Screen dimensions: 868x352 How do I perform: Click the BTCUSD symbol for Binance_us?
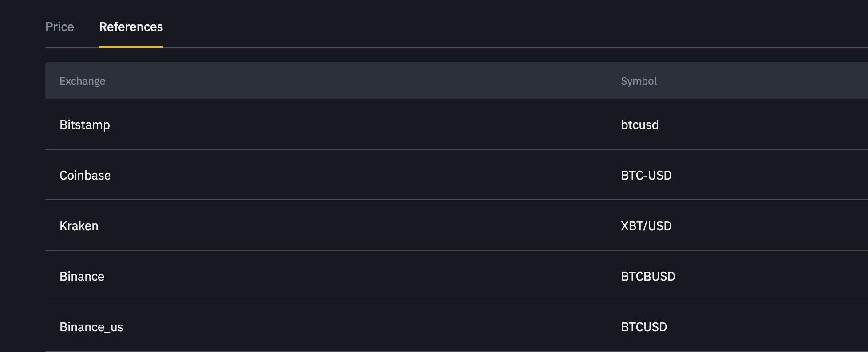[x=644, y=327]
